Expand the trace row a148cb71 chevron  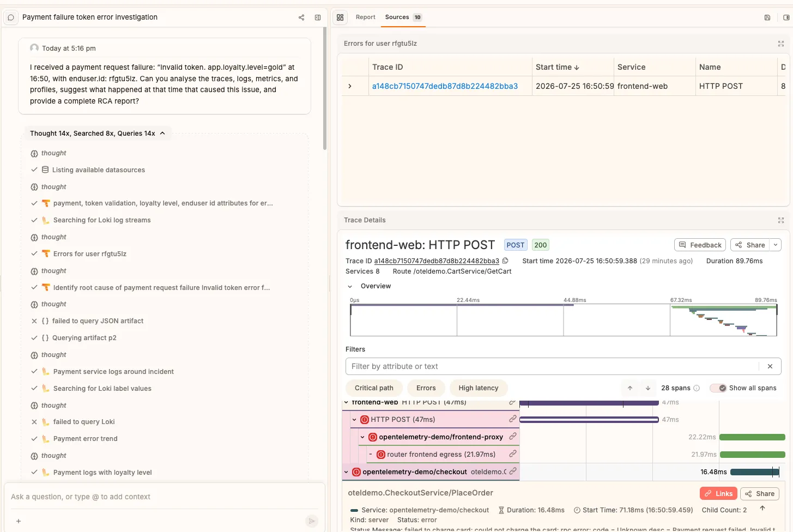click(x=350, y=86)
